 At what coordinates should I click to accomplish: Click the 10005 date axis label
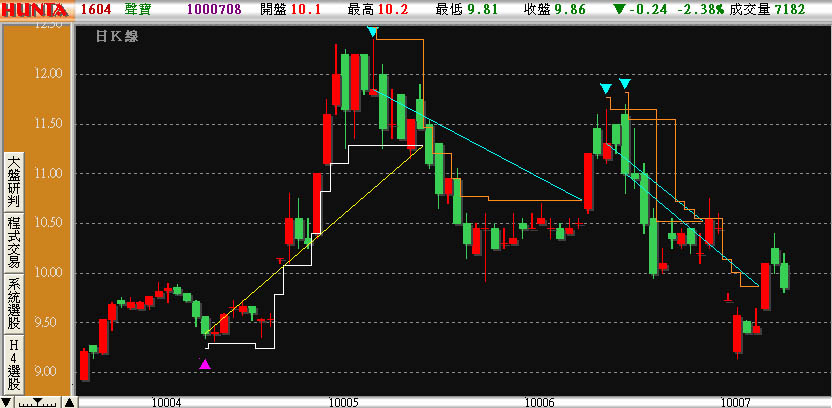click(343, 401)
